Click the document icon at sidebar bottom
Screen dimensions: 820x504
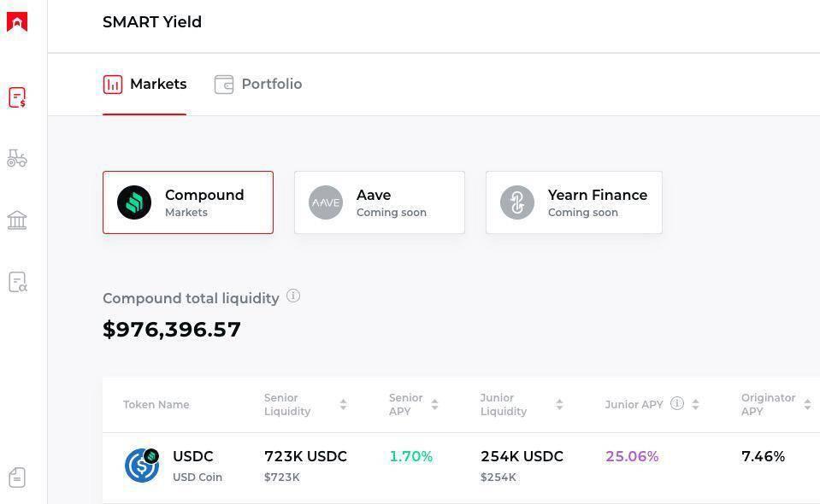[x=17, y=477]
